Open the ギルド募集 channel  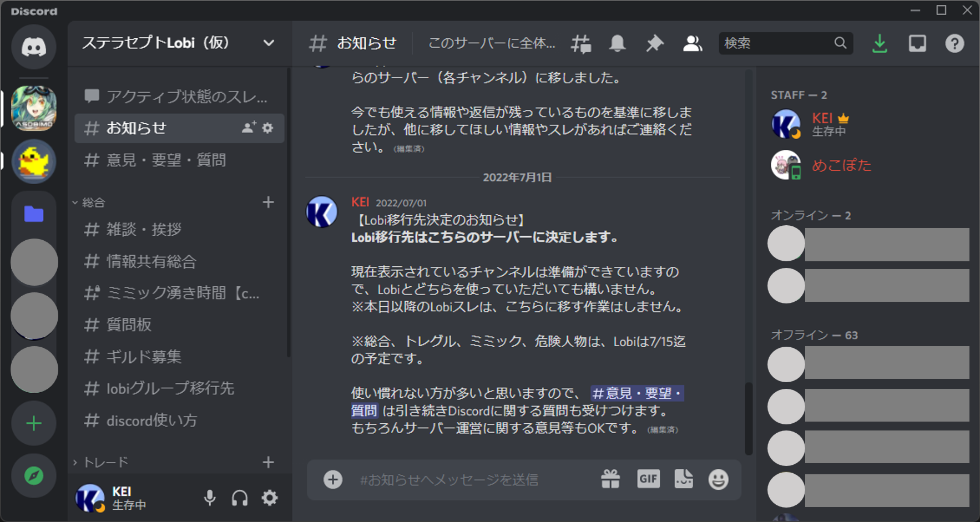(x=179, y=357)
